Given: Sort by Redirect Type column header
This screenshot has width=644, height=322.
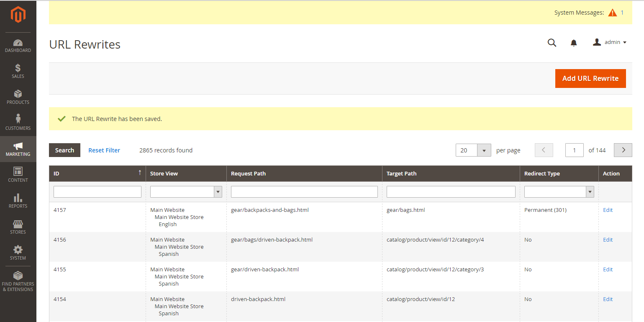Looking at the screenshot, I should tap(559, 173).
